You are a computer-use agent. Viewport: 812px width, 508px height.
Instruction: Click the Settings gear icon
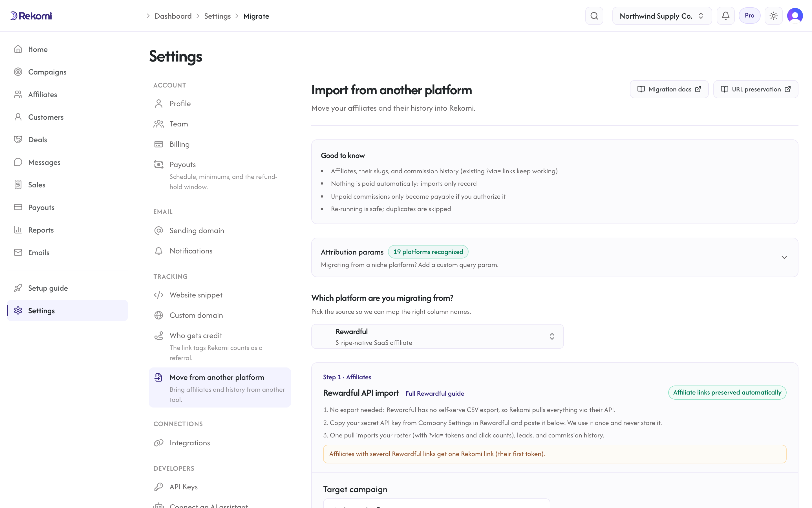18,310
